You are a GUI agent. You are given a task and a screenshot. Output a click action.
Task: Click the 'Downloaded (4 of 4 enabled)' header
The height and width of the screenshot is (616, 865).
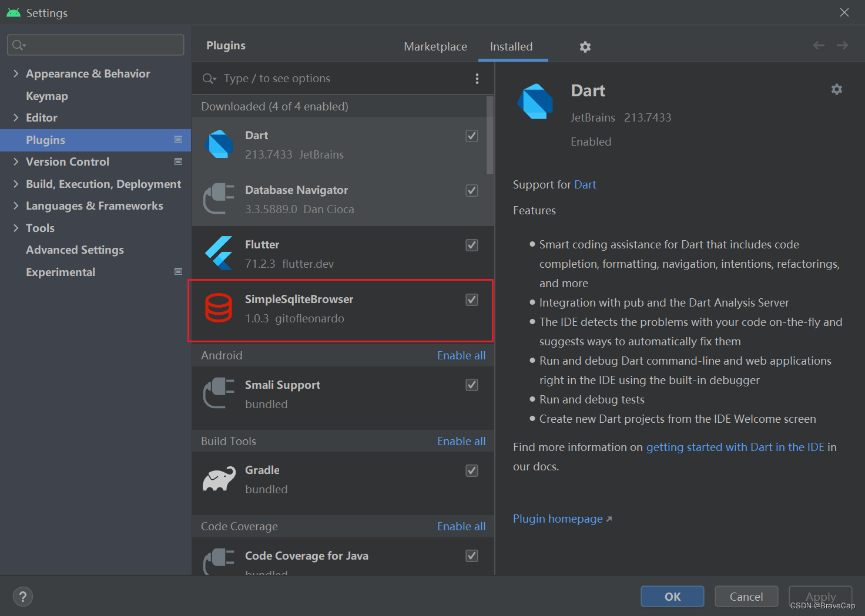point(274,106)
